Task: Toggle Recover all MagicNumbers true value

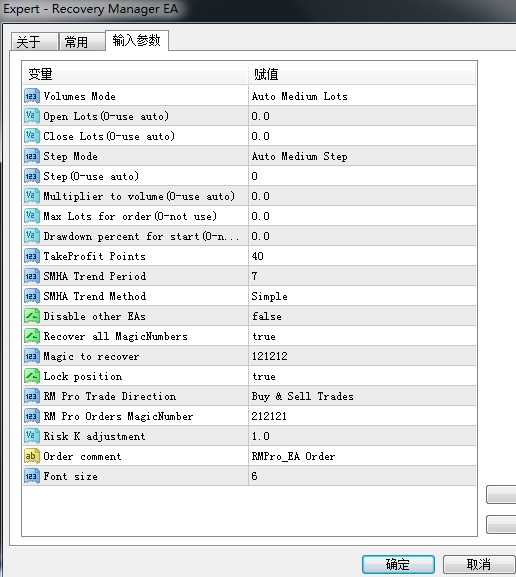Action: point(362,336)
